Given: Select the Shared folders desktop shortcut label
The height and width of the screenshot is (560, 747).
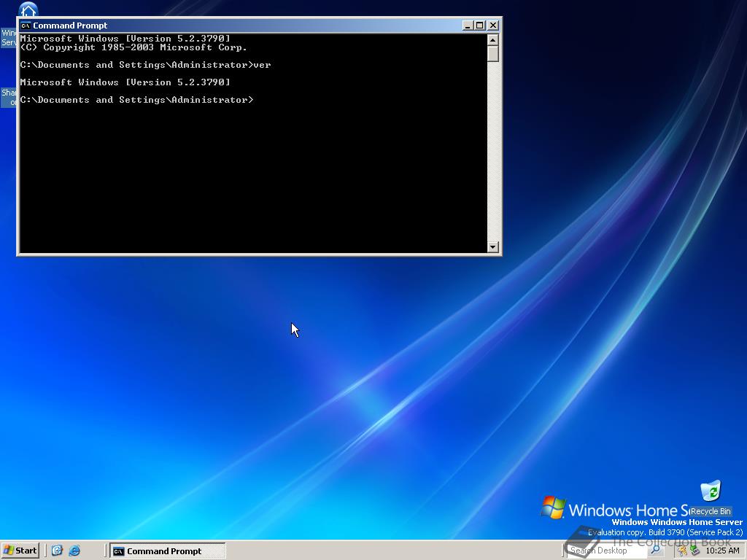Looking at the screenshot, I should point(9,98).
